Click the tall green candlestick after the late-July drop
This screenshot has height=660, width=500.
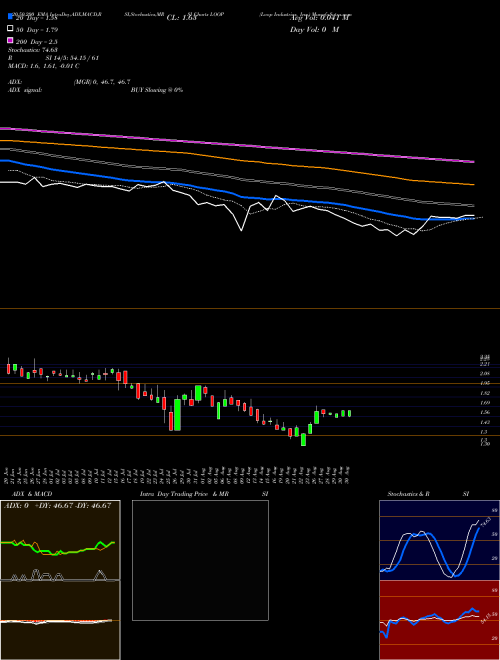178,415
